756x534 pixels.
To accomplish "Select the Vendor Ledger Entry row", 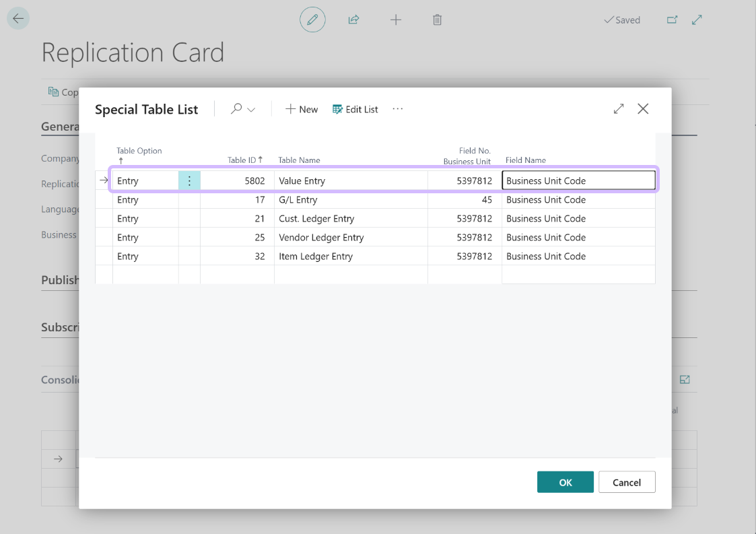I will [x=321, y=238].
